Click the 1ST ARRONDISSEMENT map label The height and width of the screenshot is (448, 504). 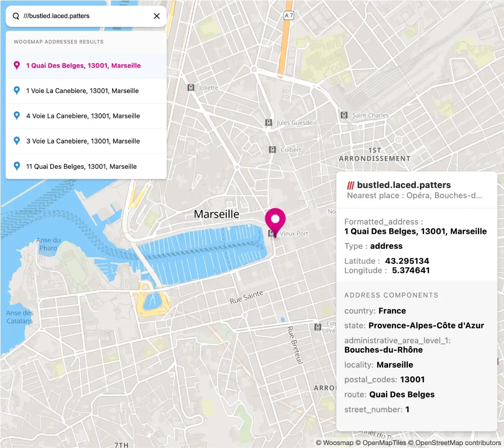(x=374, y=155)
